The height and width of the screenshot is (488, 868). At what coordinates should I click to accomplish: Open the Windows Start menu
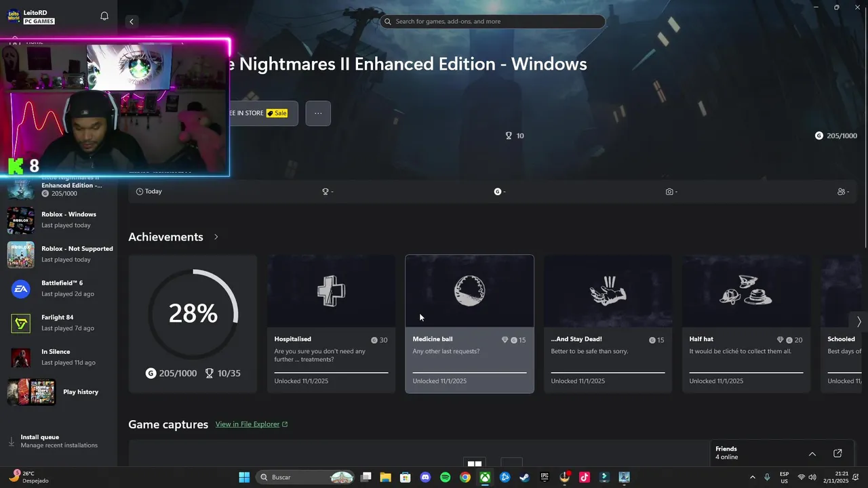[x=244, y=477]
